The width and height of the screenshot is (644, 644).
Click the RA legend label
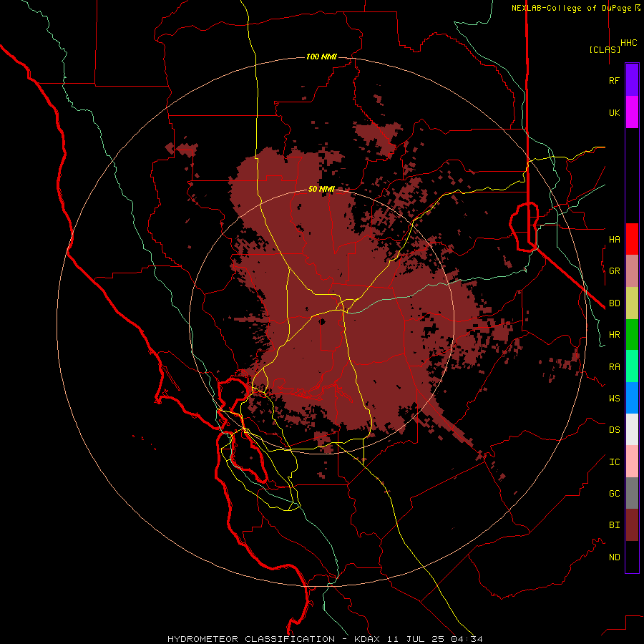tap(614, 366)
